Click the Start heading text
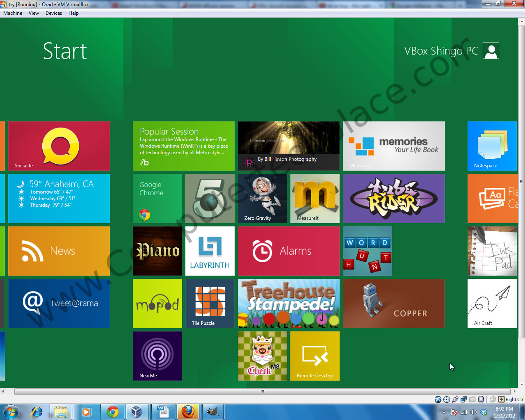 [65, 51]
